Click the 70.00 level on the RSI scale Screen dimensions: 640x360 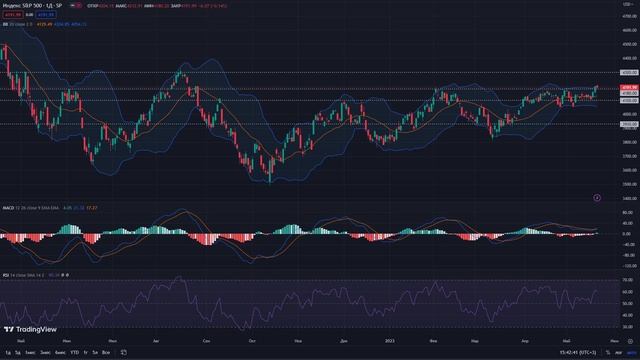(627, 280)
